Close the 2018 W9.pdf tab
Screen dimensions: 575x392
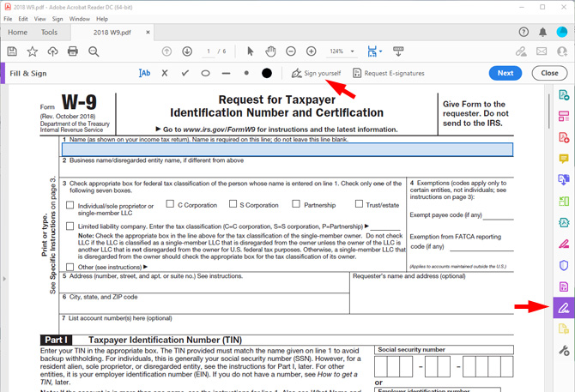pos(148,33)
